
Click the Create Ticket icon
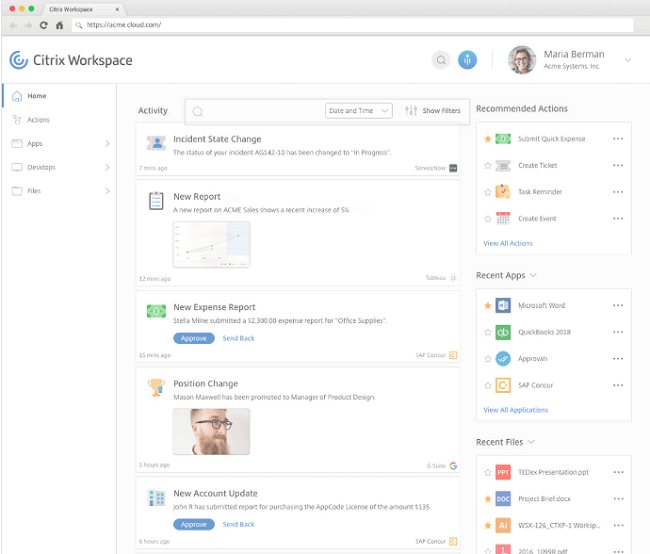(x=503, y=165)
